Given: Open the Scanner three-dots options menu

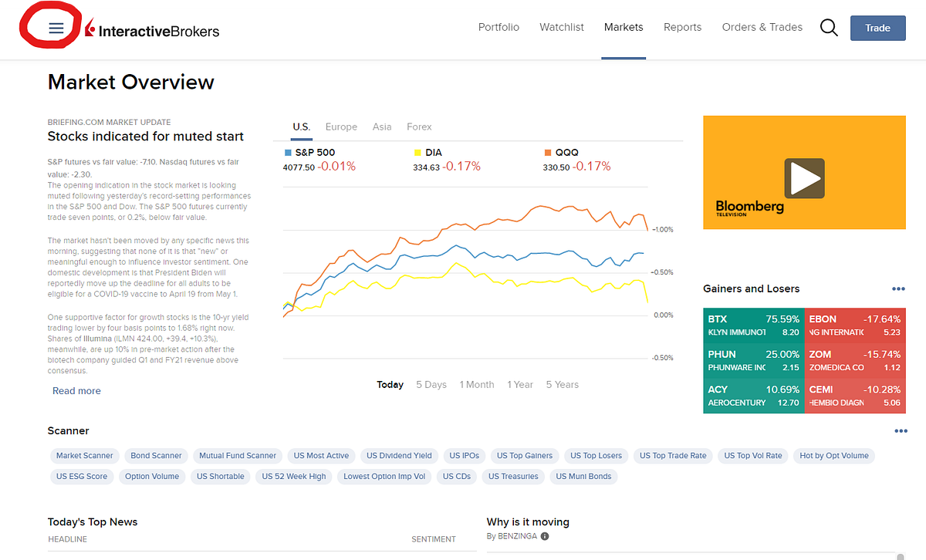Looking at the screenshot, I should tap(901, 431).
